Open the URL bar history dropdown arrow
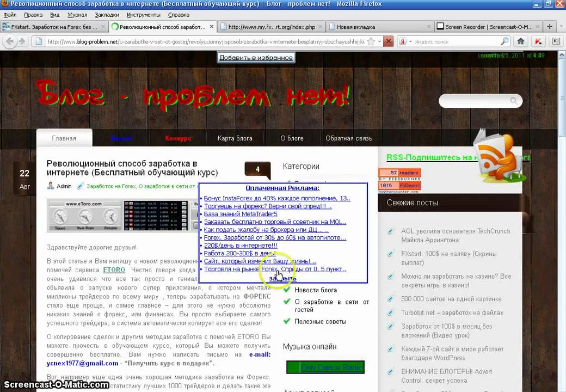Screen dimensions: 566x392 coord(379,41)
